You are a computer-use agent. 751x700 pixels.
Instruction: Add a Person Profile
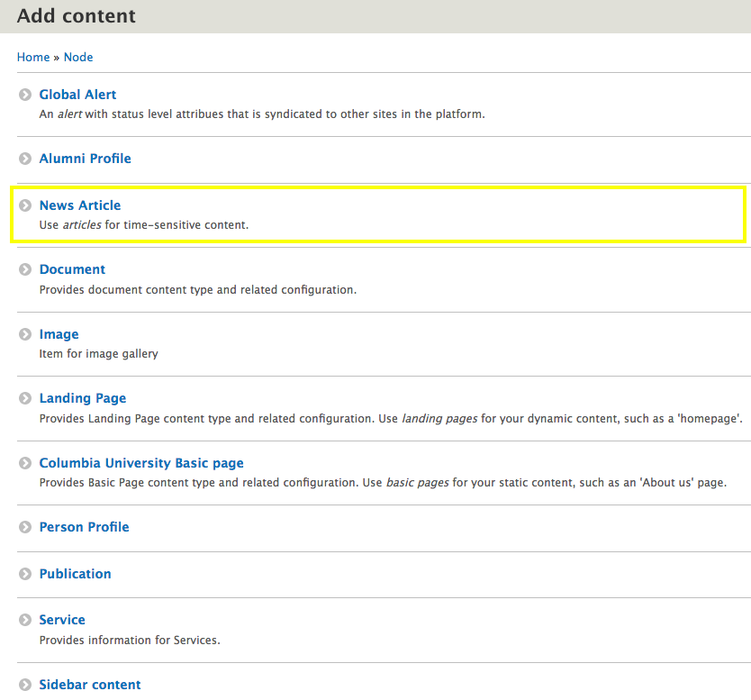(x=84, y=527)
